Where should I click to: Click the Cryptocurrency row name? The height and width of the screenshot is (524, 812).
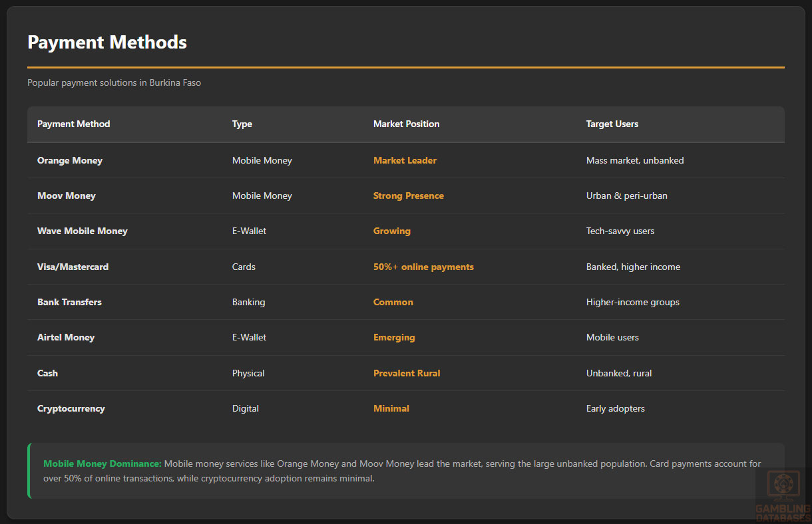coord(71,408)
